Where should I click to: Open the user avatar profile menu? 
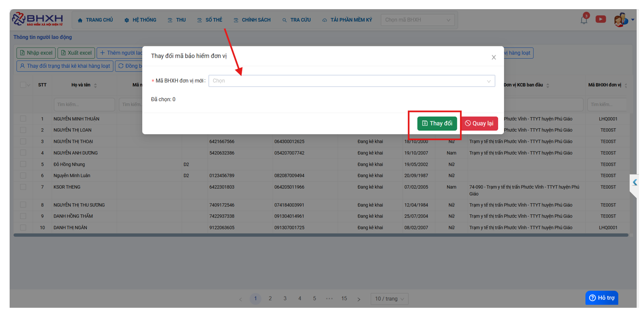(621, 20)
